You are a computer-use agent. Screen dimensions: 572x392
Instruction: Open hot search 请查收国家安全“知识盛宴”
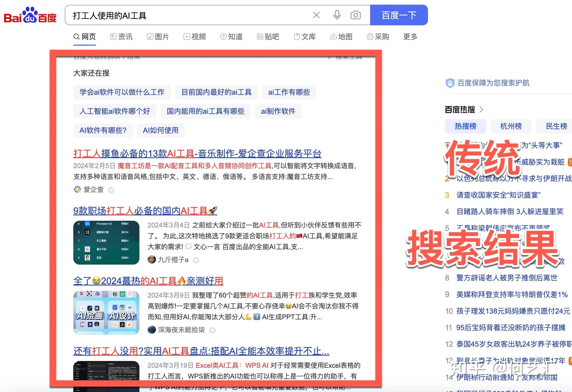(x=498, y=195)
